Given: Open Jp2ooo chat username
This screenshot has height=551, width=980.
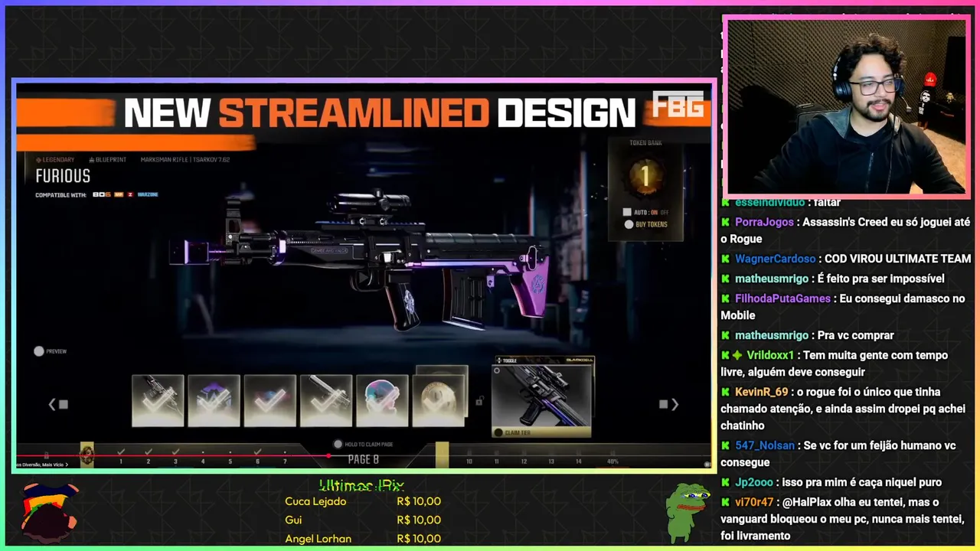Looking at the screenshot, I should 753,482.
